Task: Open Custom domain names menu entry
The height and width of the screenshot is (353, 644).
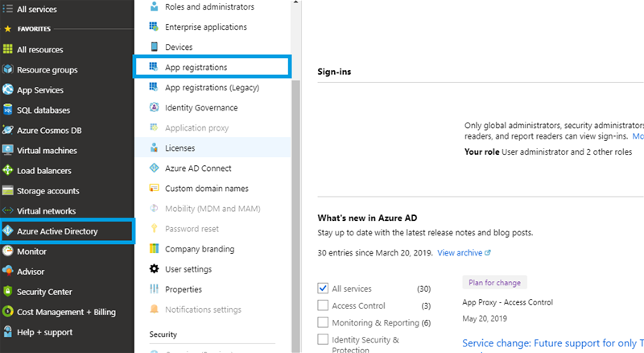Action: point(206,189)
